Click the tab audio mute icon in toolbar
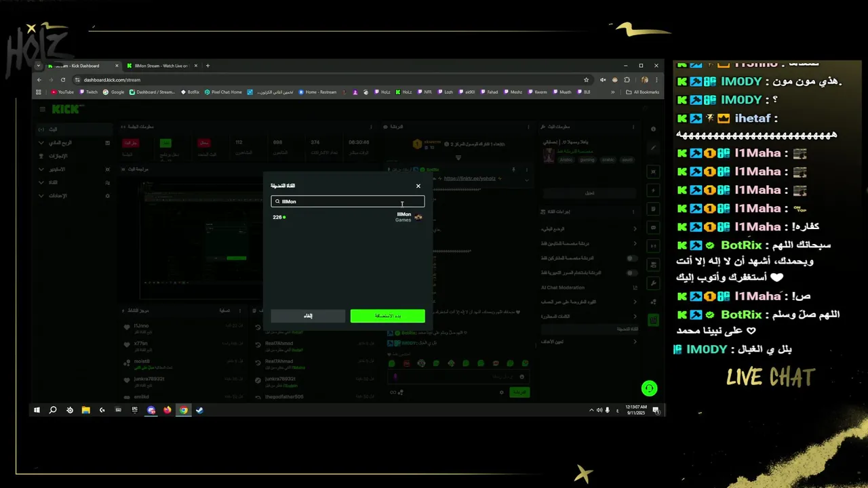Image resolution: width=868 pixels, height=488 pixels. (x=603, y=80)
